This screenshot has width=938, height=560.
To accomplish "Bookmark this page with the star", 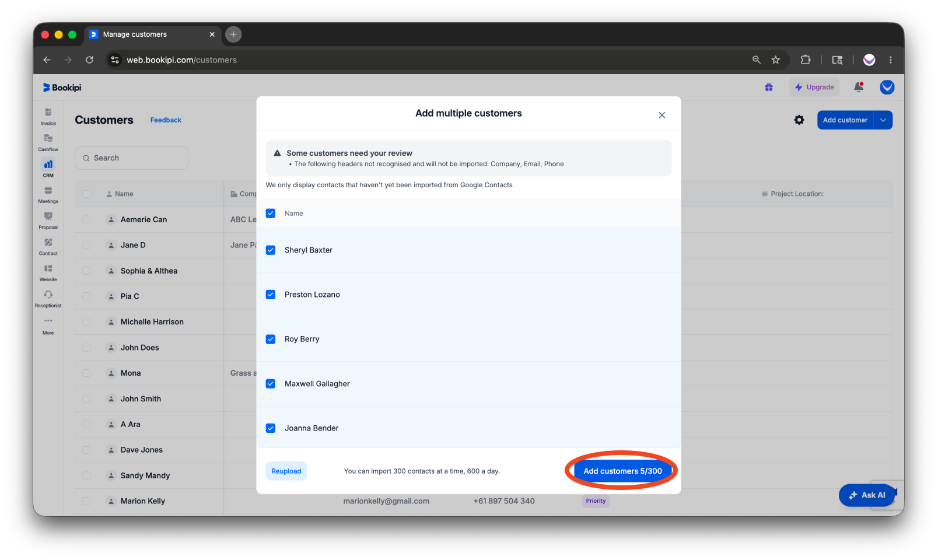I will 775,60.
